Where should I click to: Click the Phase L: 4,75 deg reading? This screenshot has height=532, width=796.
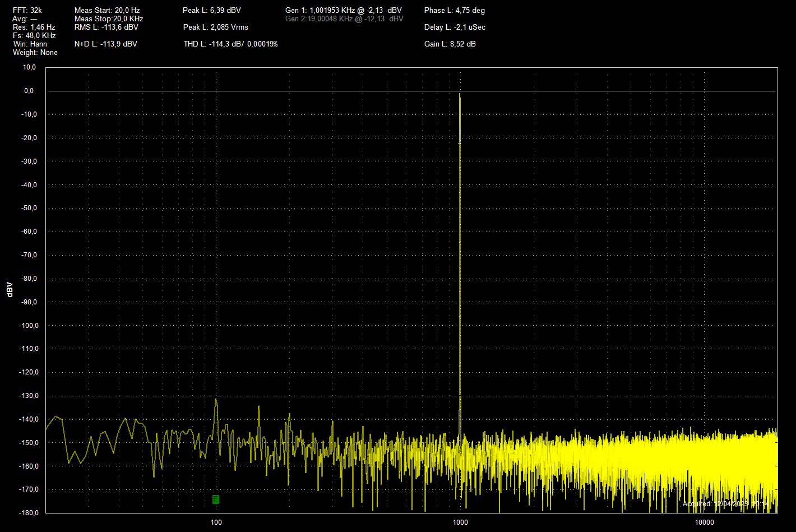coord(455,10)
